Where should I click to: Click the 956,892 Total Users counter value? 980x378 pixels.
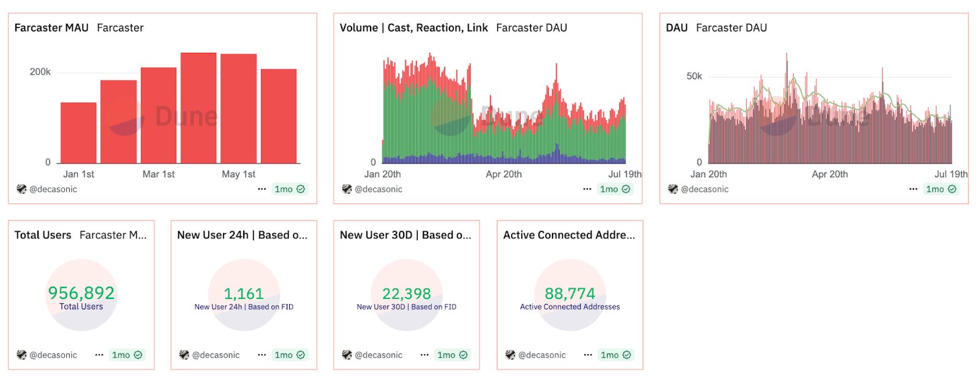click(x=81, y=293)
